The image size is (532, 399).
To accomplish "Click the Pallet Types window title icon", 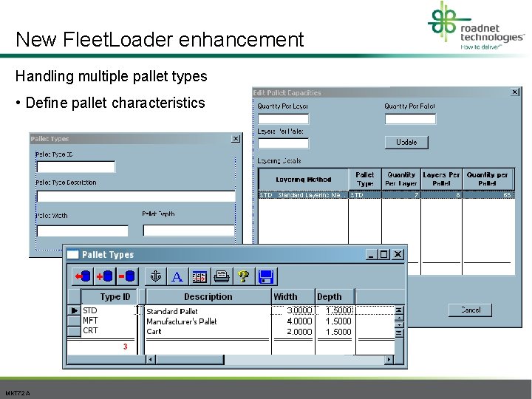I will click(x=72, y=254).
